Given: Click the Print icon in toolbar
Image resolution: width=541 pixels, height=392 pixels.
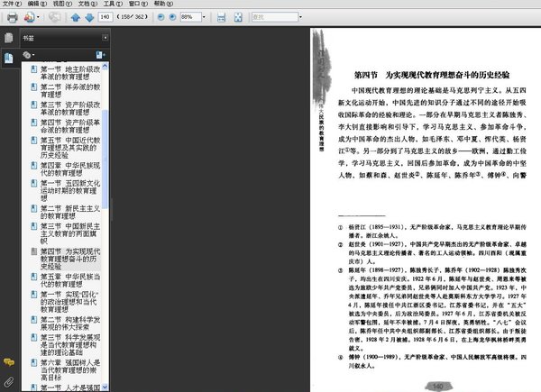Looking at the screenshot, I should coord(13,17).
